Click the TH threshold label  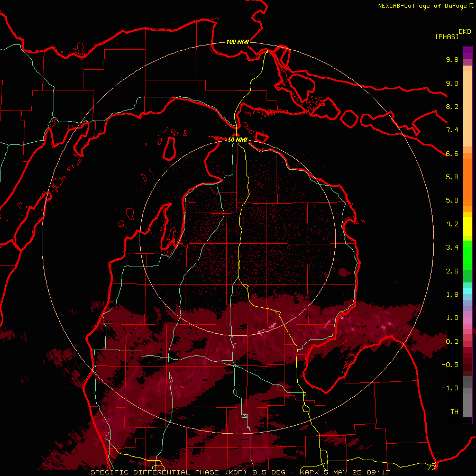(454, 412)
